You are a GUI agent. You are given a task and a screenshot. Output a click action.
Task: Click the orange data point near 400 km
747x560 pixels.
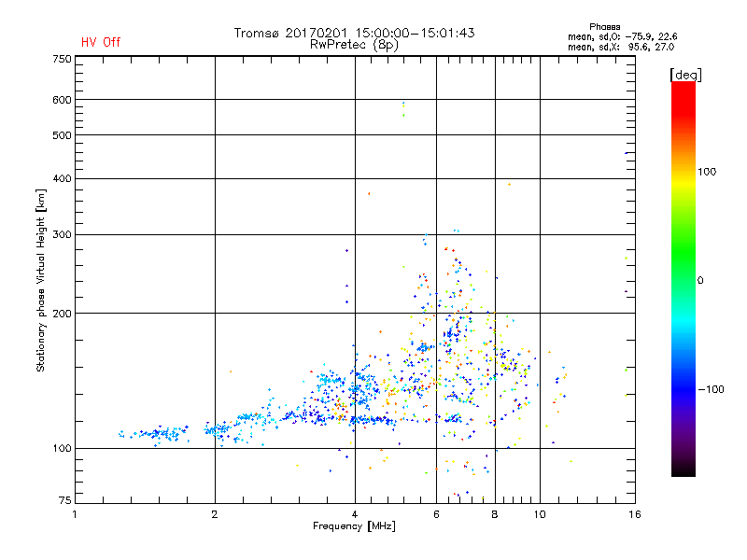pyautogui.click(x=509, y=184)
